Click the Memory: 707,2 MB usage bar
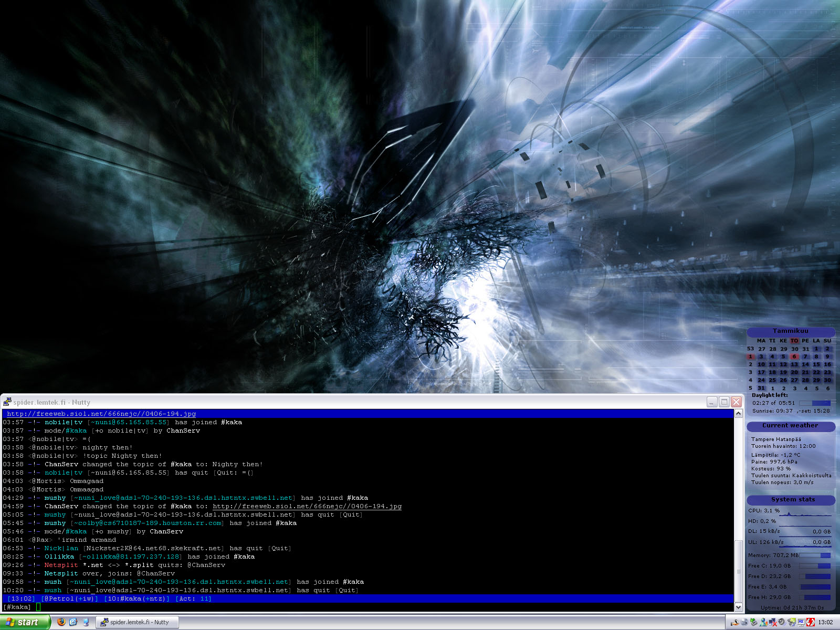The height and width of the screenshot is (630, 840). pyautogui.click(x=815, y=555)
